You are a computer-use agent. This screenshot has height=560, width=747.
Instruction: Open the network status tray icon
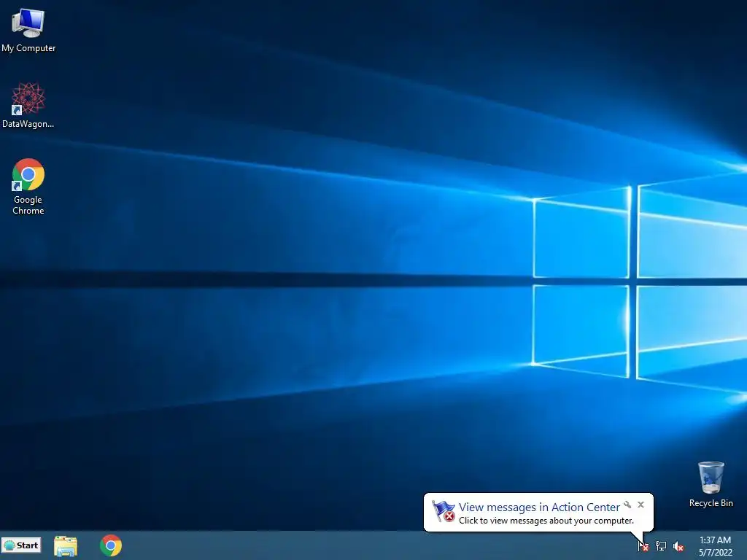661,546
